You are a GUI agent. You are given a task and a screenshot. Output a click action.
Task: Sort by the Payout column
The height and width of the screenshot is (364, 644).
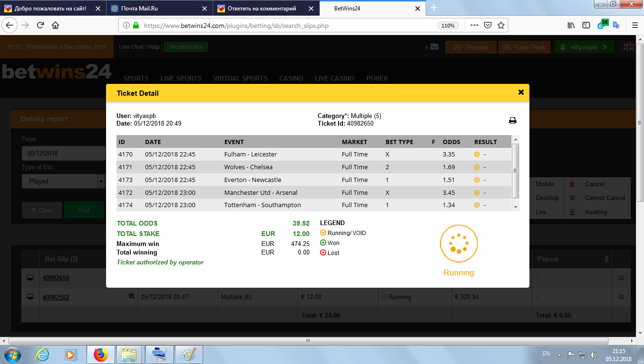[573, 259]
